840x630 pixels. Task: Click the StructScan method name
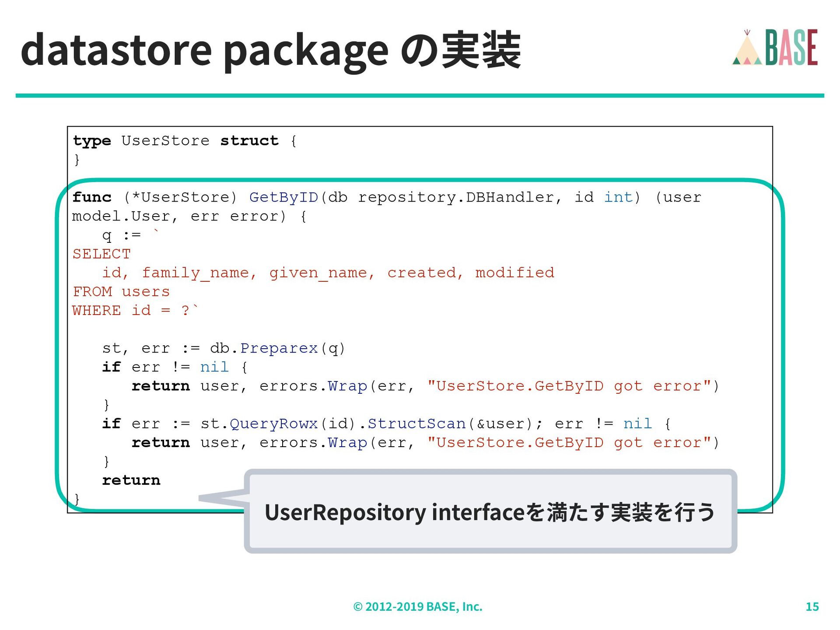pyautogui.click(x=416, y=423)
